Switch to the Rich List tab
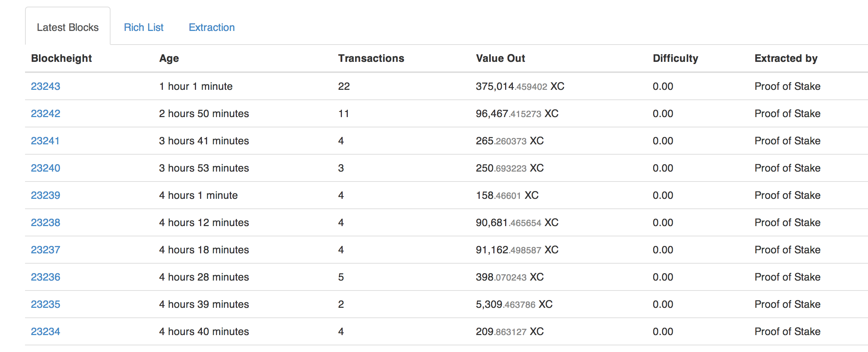 point(143,28)
